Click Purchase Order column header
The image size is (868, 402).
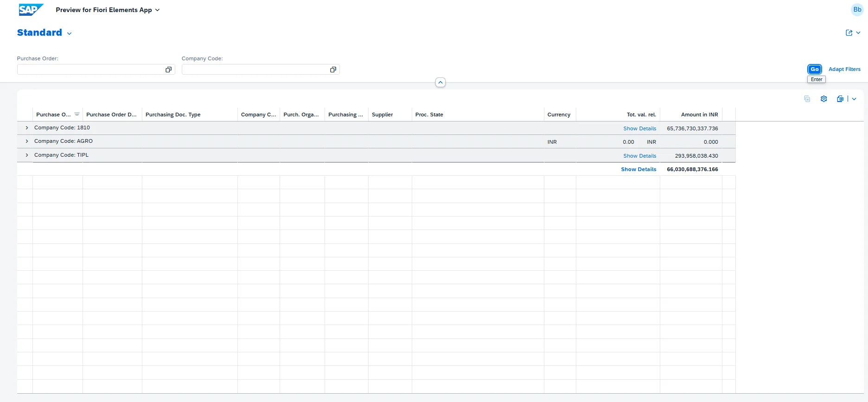point(57,115)
